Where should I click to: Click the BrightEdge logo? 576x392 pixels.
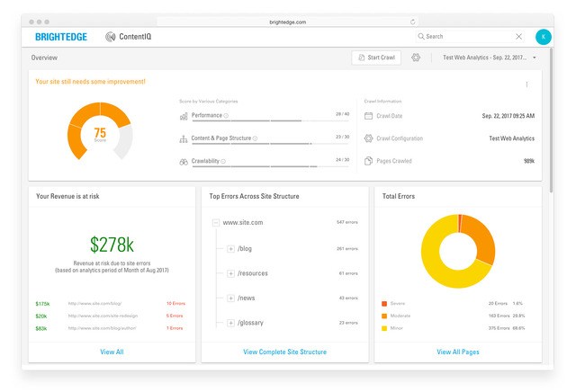pos(61,37)
